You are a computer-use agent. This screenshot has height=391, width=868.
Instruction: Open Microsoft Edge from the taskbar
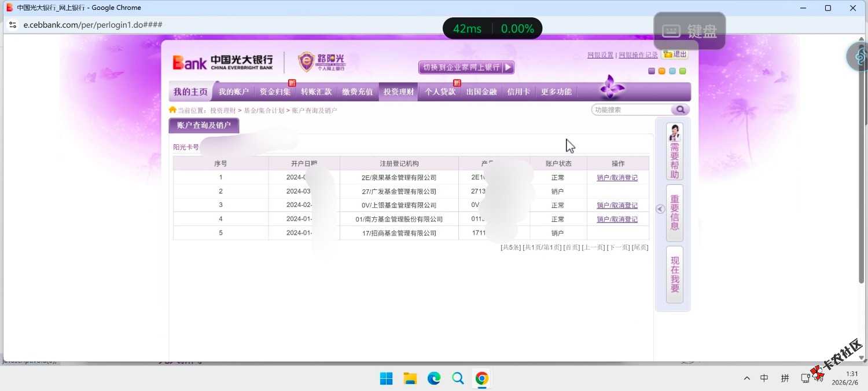point(434,379)
